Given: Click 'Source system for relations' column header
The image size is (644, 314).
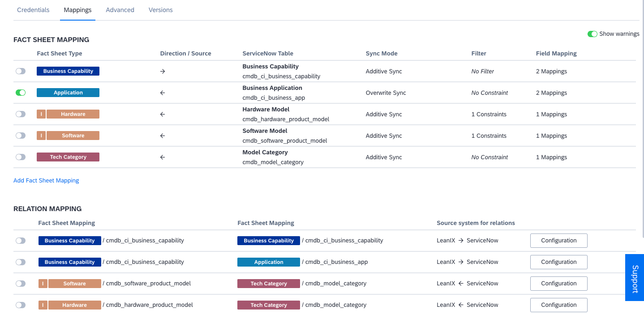Looking at the screenshot, I should click(476, 223).
